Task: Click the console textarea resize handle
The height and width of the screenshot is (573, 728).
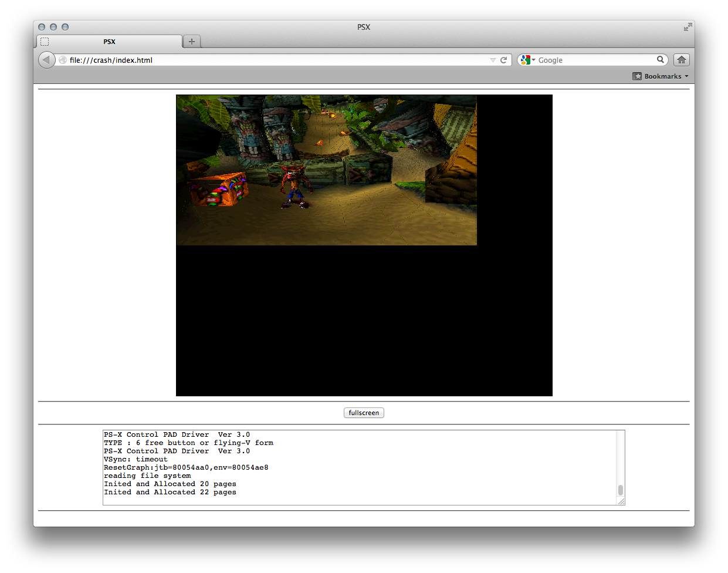Action: [621, 501]
